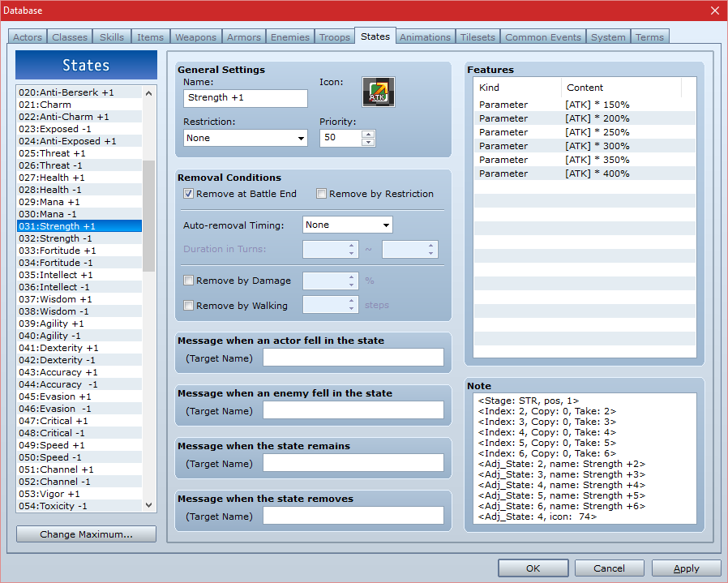Select the [ATK] * 150% feature row
The height and width of the screenshot is (583, 728).
coord(585,105)
